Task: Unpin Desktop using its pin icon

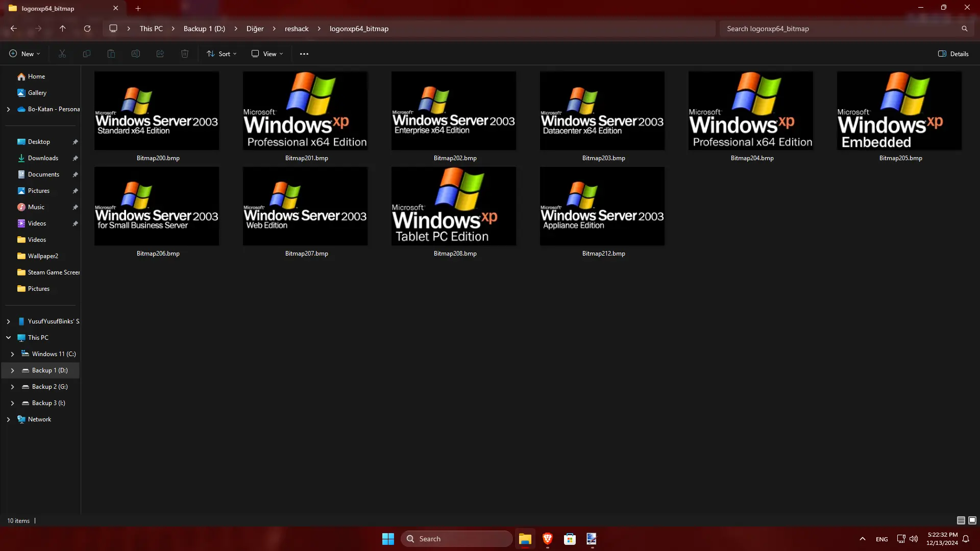Action: [75, 142]
